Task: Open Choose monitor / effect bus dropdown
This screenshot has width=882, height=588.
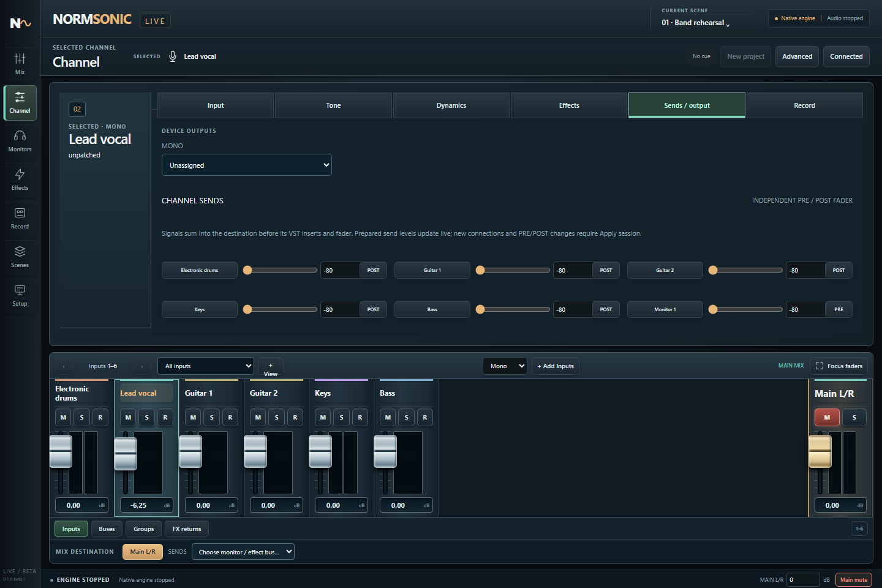Action: 243,552
